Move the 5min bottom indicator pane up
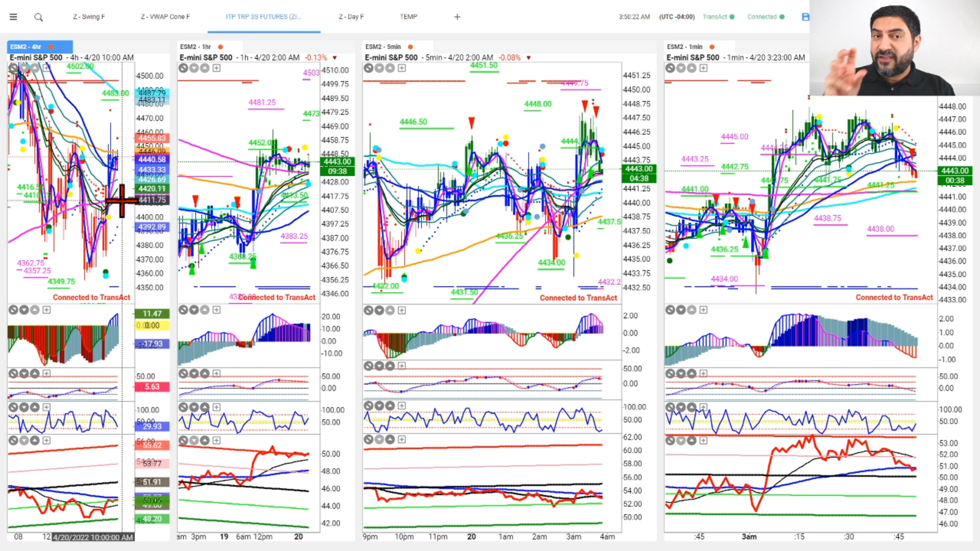This screenshot has height=551, width=980. point(390,439)
